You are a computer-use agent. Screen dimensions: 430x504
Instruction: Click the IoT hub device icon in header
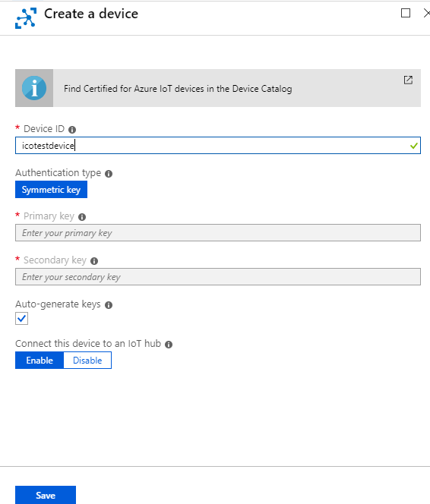point(26,18)
